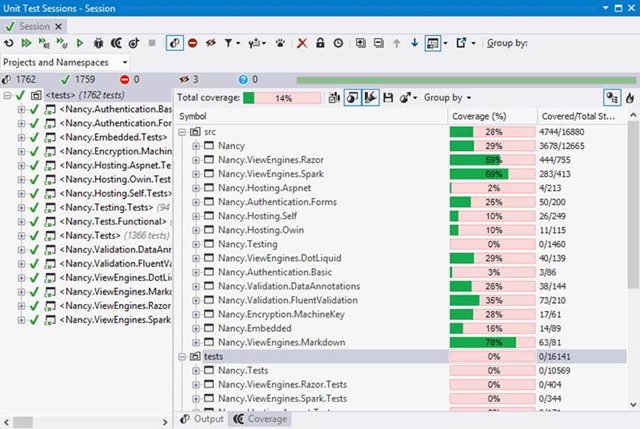This screenshot has width=640, height=429.
Task: Click the grey Stop execution square
Action: click(152, 43)
